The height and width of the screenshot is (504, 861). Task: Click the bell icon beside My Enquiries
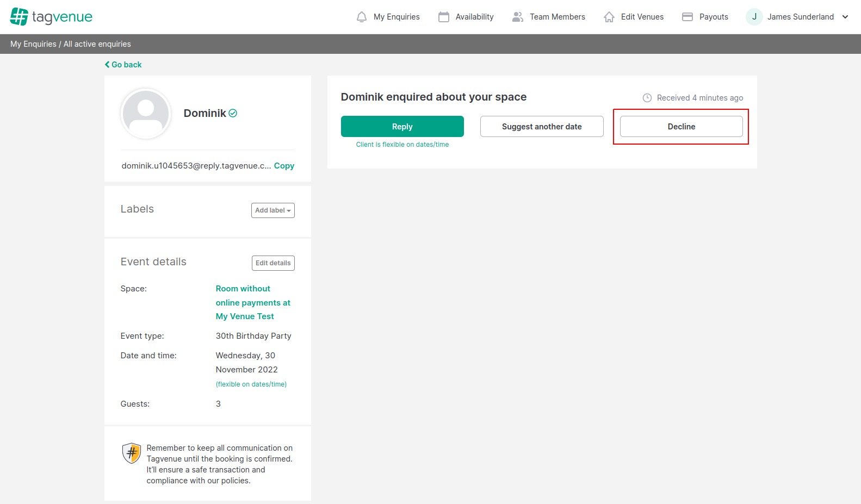coord(362,17)
